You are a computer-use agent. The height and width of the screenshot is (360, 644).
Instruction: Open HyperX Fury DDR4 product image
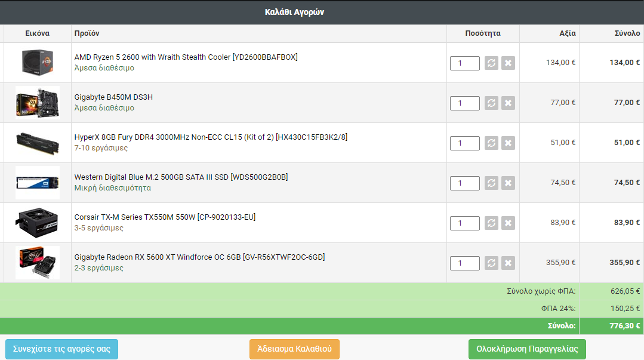(38, 143)
